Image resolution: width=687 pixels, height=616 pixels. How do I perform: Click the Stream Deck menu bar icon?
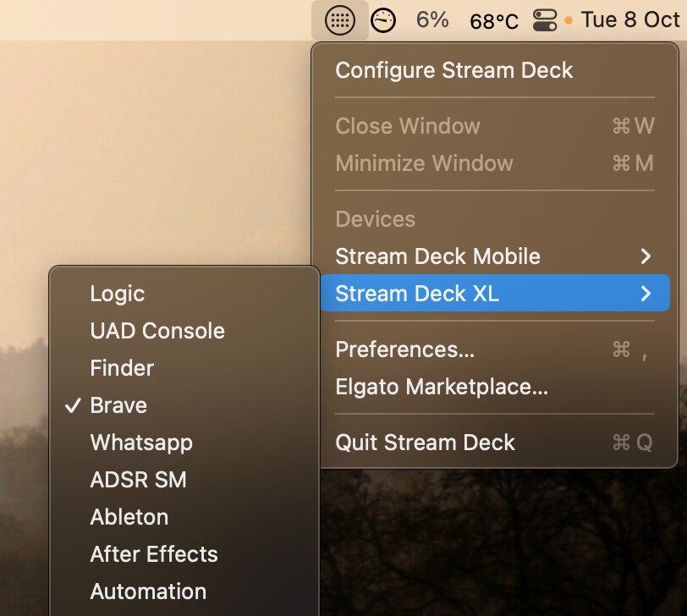tap(339, 19)
